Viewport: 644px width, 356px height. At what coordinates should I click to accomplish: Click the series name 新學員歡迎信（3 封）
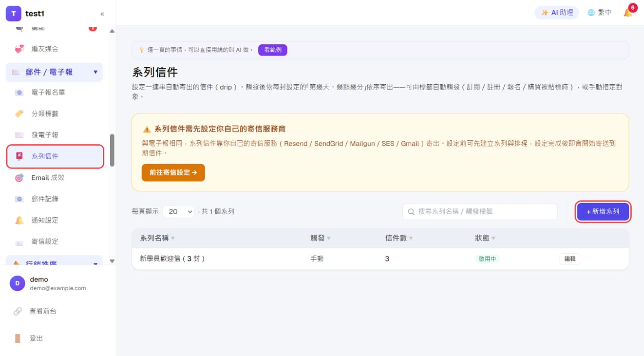pyautogui.click(x=172, y=259)
